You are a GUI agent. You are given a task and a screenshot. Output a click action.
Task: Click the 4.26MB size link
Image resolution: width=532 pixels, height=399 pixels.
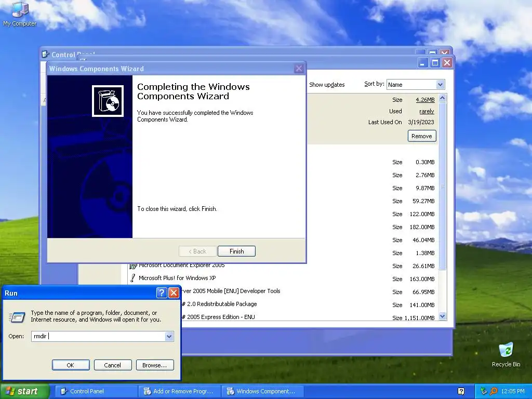tap(425, 100)
